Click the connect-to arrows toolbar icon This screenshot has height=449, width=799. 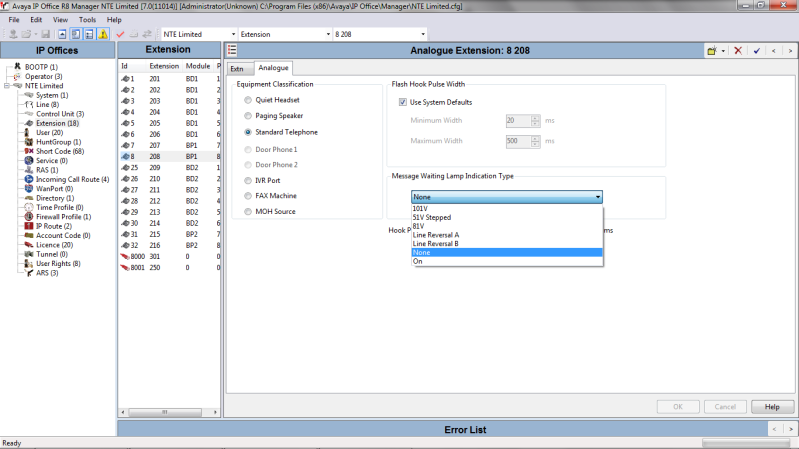click(x=147, y=34)
